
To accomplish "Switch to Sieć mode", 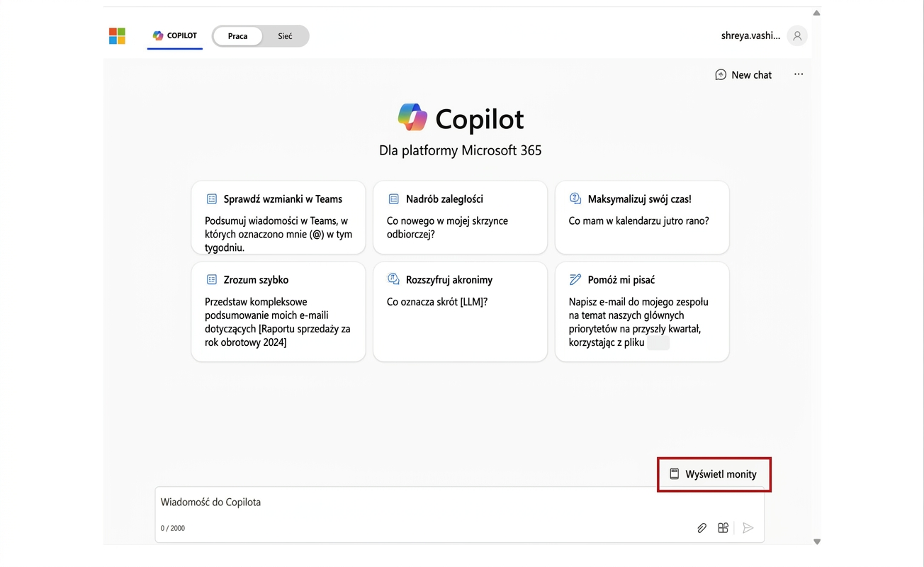I will pyautogui.click(x=285, y=36).
